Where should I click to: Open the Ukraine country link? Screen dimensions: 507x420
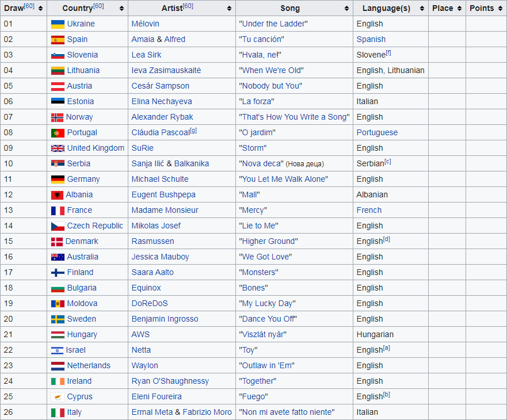pos(81,24)
